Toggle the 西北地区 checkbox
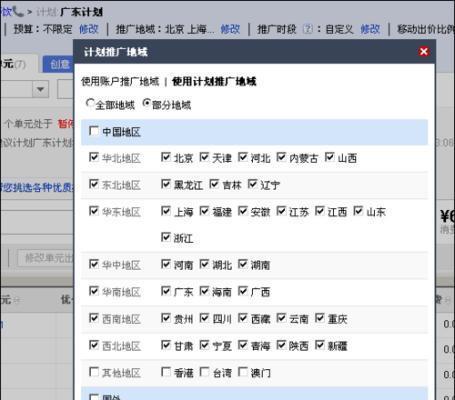455x400 pixels. [x=94, y=345]
